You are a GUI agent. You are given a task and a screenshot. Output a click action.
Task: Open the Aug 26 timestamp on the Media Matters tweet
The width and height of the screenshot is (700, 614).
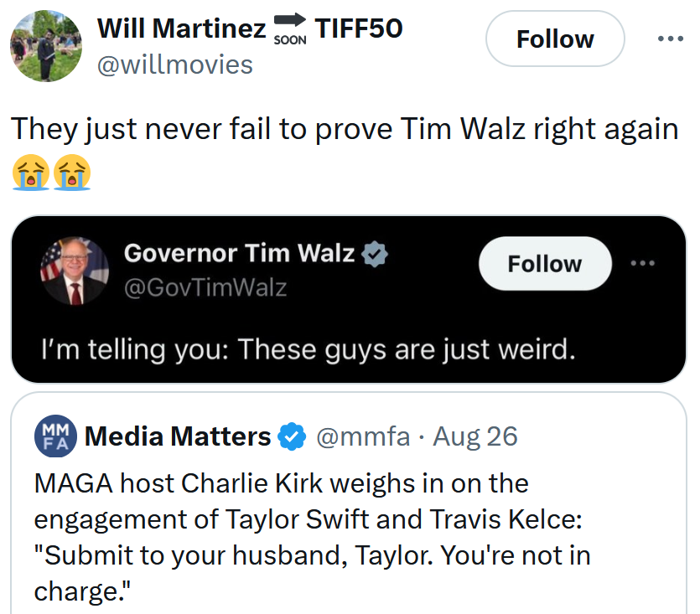pos(475,436)
